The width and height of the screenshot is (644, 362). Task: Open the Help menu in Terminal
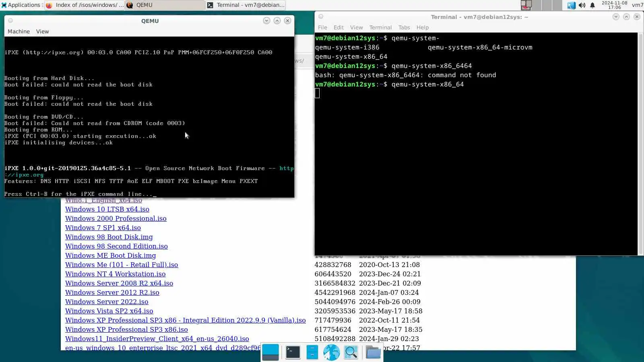click(x=422, y=27)
